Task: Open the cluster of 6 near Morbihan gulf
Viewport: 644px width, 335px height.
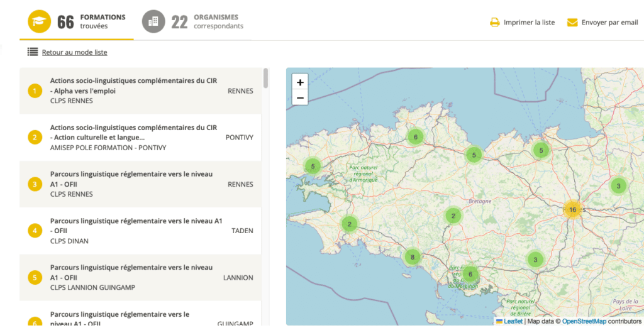Action: tap(470, 274)
